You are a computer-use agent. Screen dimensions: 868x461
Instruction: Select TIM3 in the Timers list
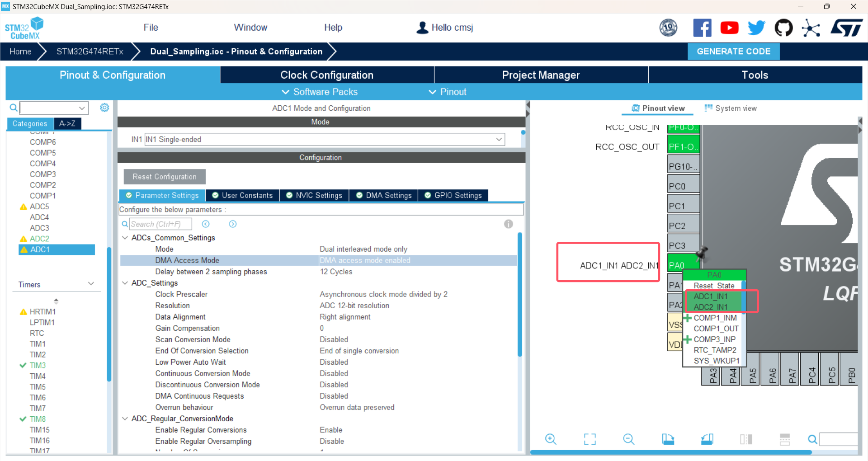point(38,365)
